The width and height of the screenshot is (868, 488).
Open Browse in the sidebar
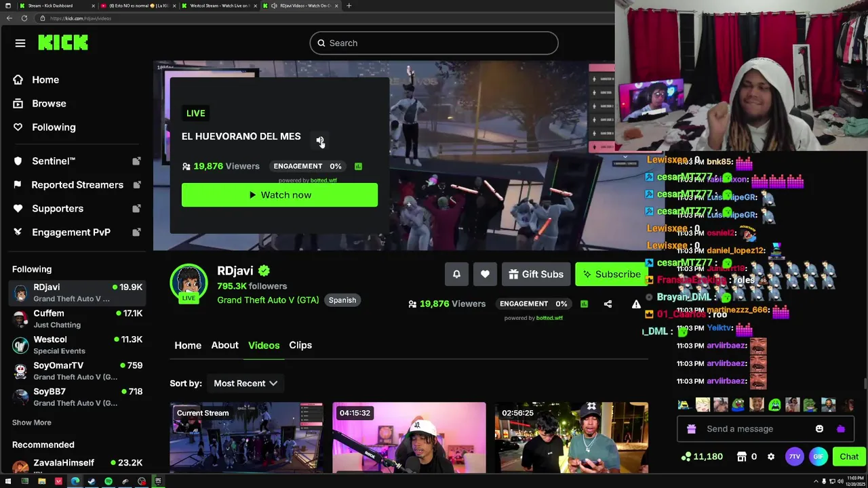pos(49,104)
